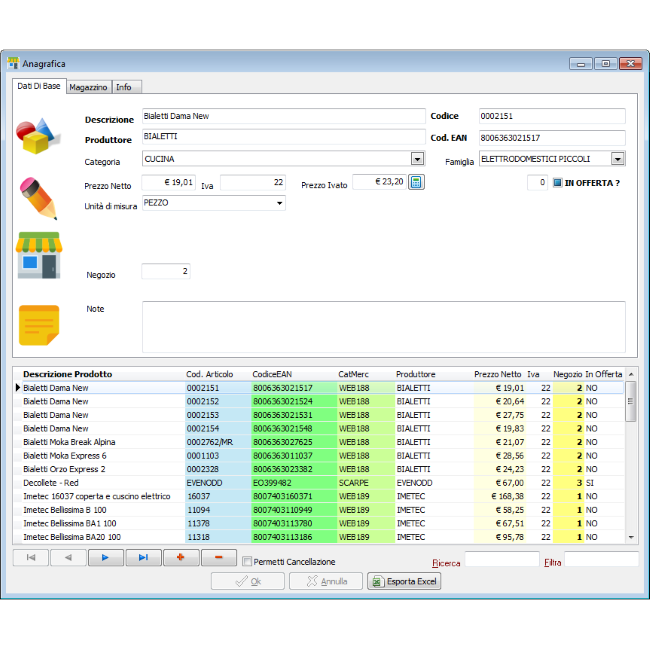Switch to the Magazzino tab
Screen dimensions: 650x650
coord(88,87)
